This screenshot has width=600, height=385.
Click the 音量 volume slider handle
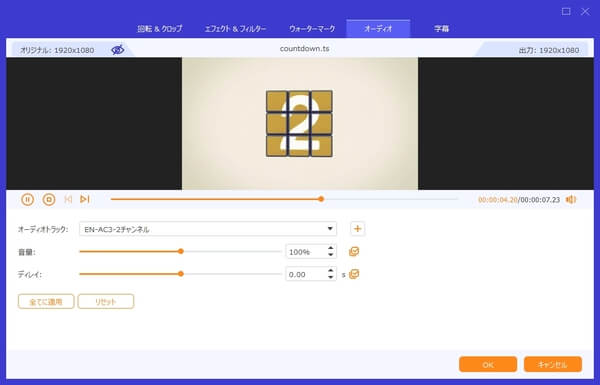pos(181,251)
